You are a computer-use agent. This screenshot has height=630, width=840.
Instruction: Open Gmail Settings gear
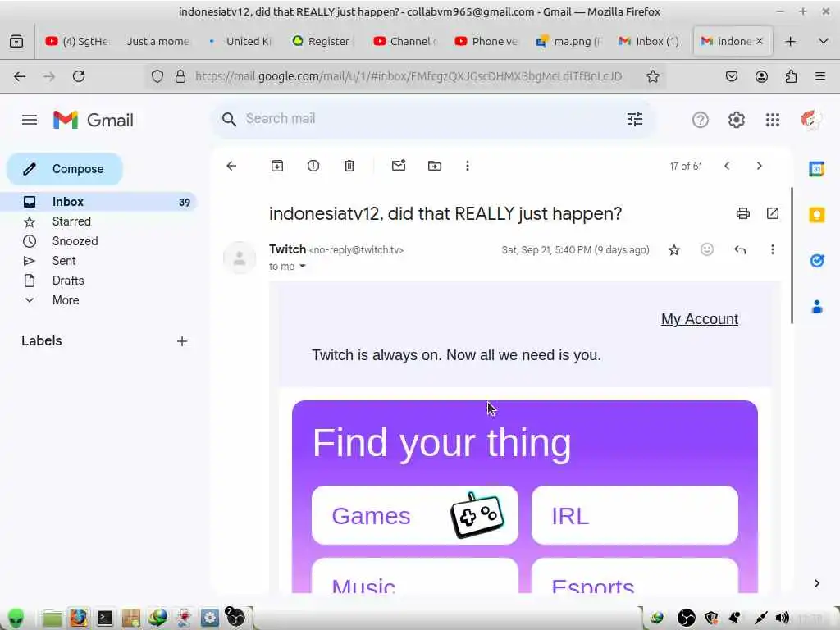[737, 120]
